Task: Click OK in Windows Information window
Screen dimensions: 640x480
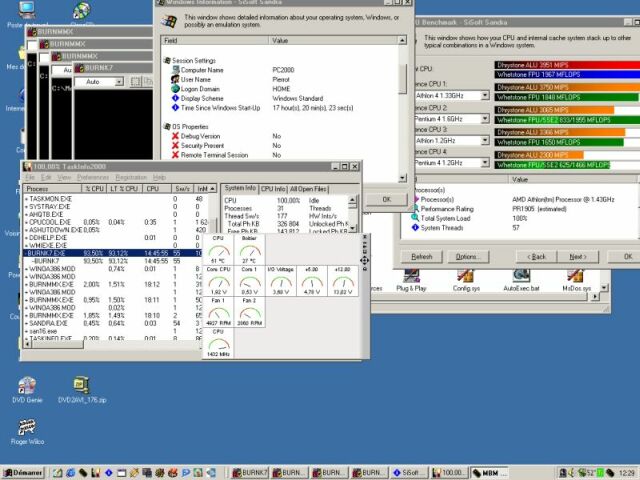Action: (x=387, y=199)
